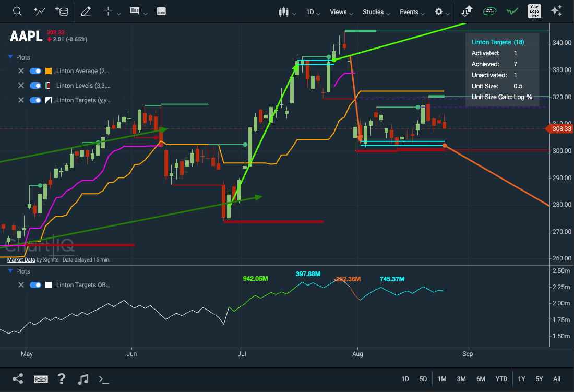
Task: Click the Linton Levels color swatch
Action: coord(49,86)
